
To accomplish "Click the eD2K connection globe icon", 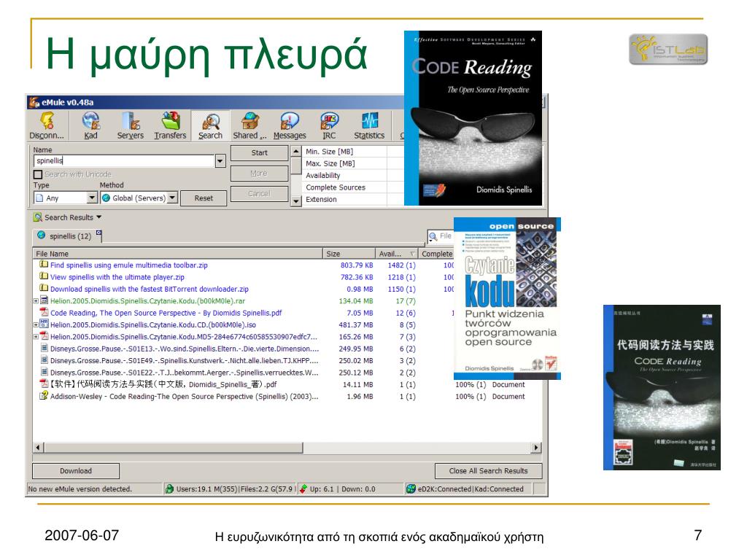I will pos(411,489).
